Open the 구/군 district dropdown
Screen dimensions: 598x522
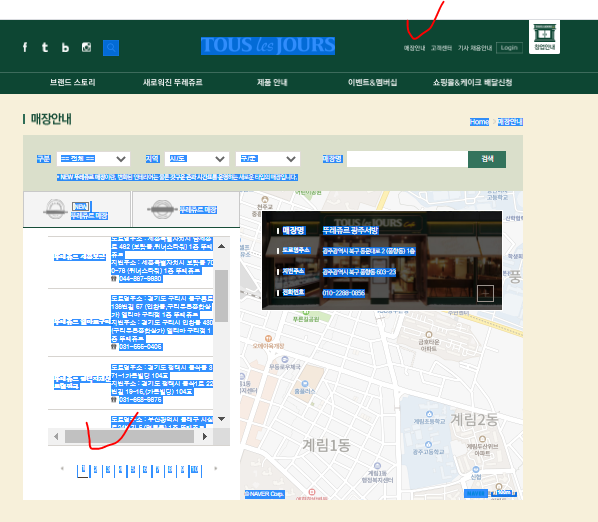[268, 159]
